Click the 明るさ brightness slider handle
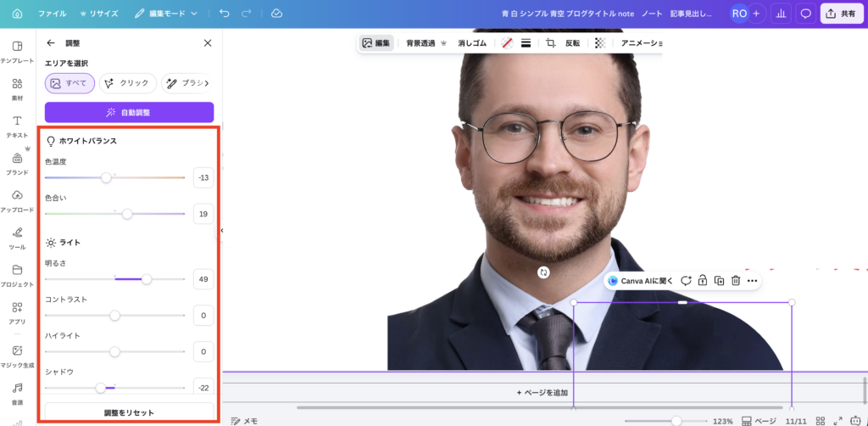The width and height of the screenshot is (868, 426). click(x=147, y=278)
